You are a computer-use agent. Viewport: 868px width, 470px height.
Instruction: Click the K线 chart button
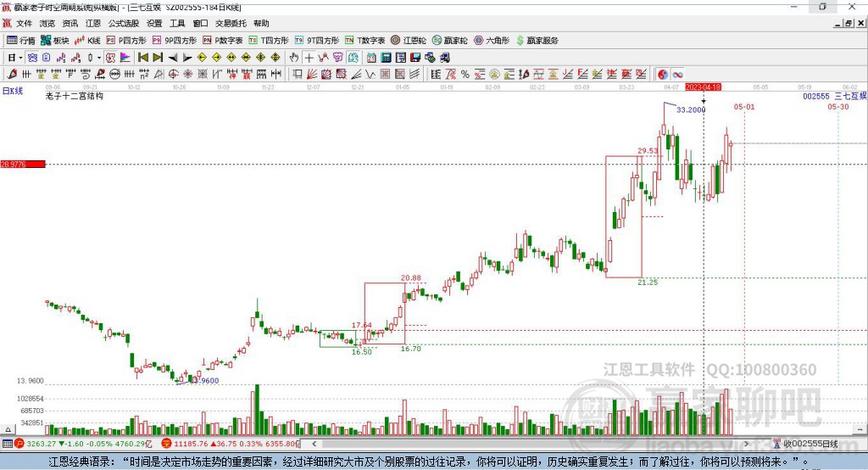point(87,41)
